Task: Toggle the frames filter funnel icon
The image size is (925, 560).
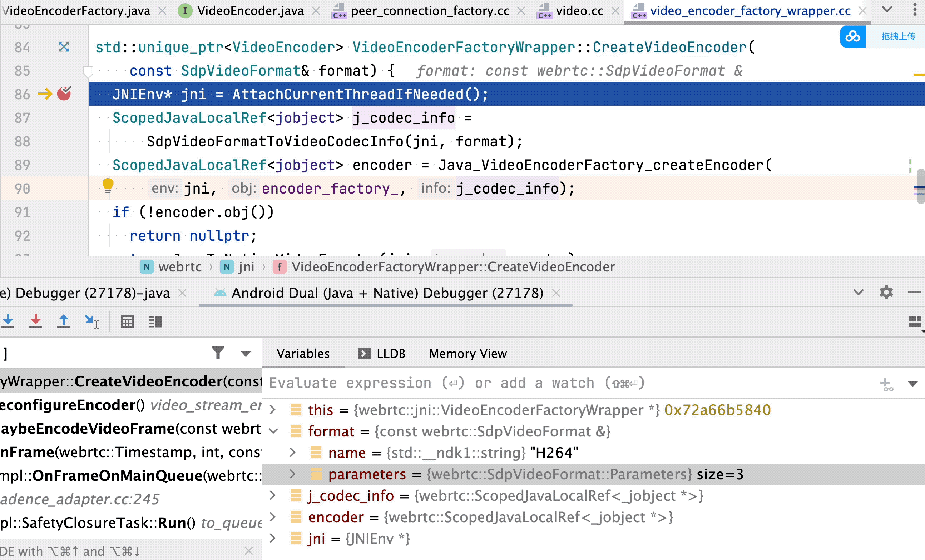Action: coord(218,353)
